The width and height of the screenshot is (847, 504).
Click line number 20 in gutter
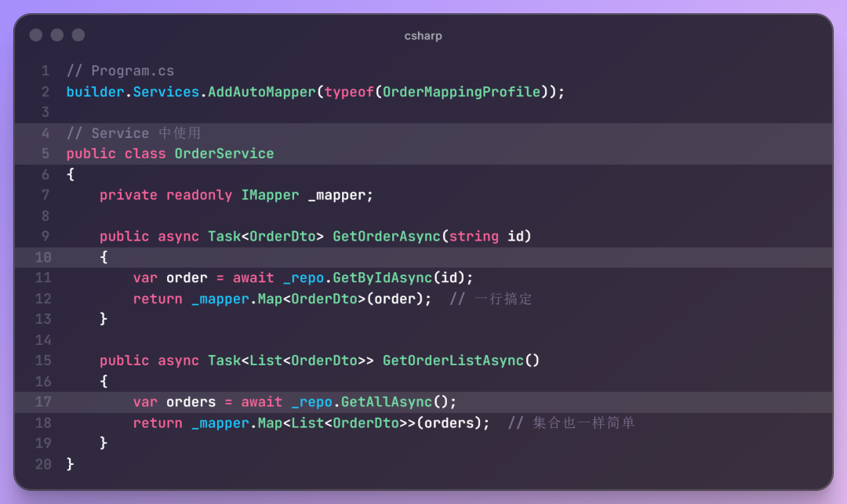43,464
